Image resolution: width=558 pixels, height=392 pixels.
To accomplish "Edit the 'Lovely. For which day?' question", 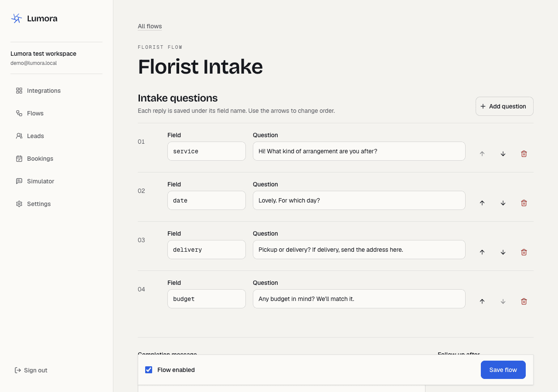I will coord(359,200).
